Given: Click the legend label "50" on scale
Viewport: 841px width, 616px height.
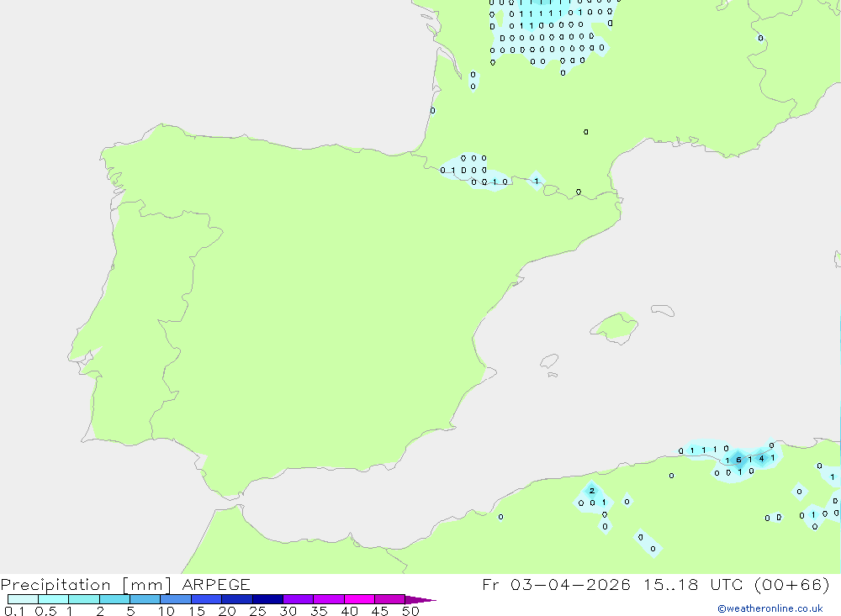Looking at the screenshot, I should (410, 611).
